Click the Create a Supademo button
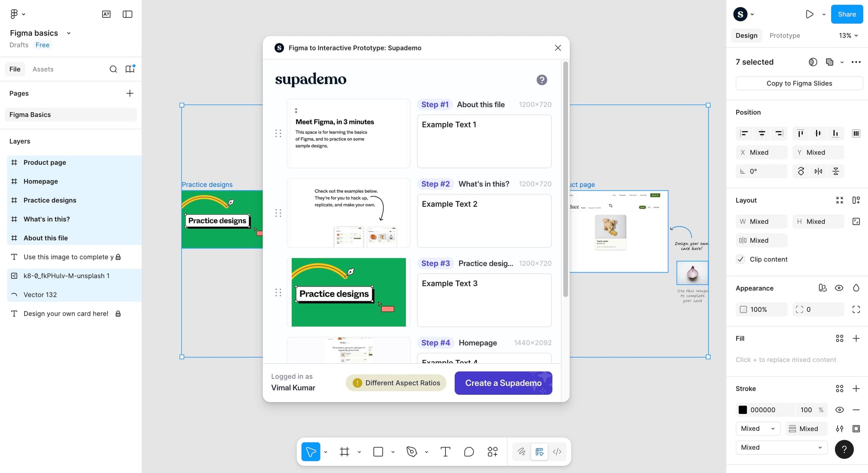868x473 pixels. click(503, 383)
